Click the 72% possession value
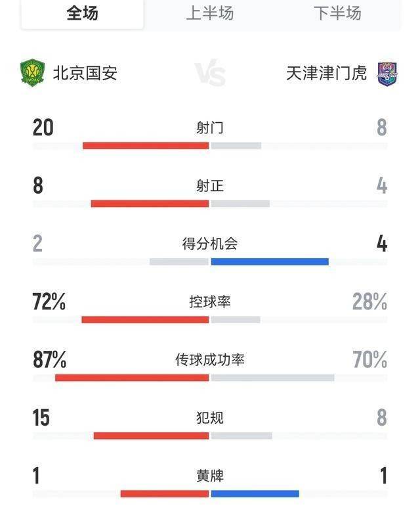 click(49, 302)
